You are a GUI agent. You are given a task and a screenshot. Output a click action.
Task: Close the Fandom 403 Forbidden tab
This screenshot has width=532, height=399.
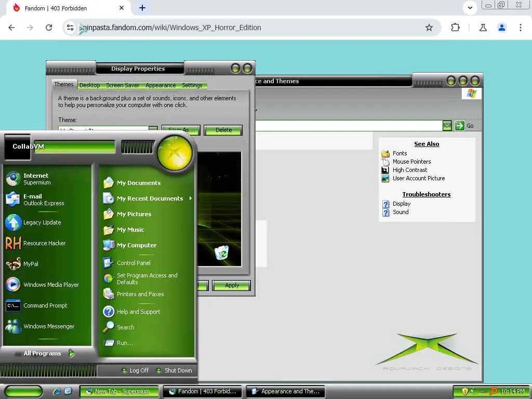122,8
